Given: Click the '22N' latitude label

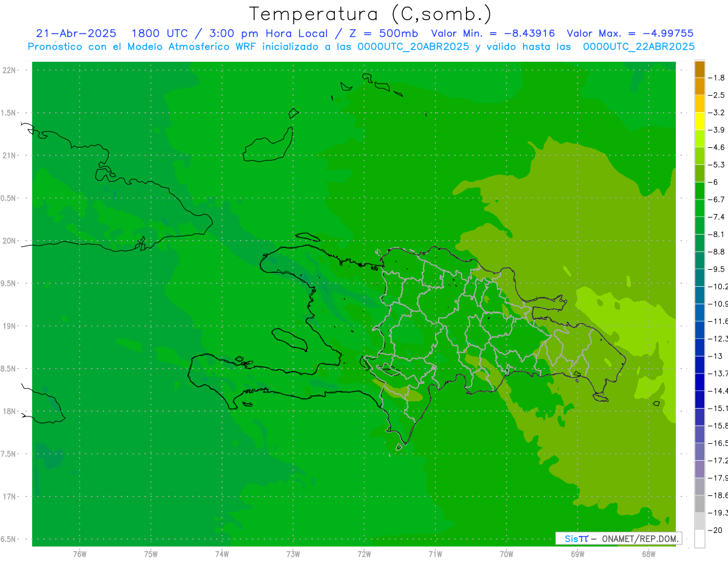Looking at the screenshot, I should coord(8,70).
